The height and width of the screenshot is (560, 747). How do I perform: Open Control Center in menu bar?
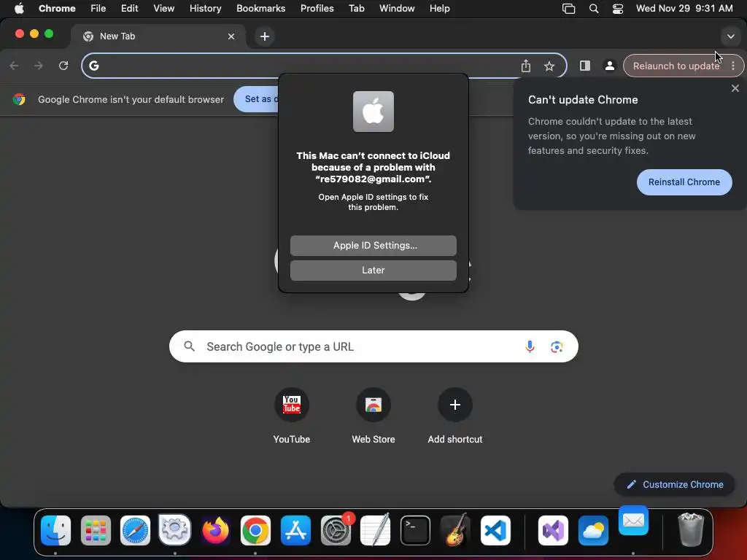(x=617, y=9)
